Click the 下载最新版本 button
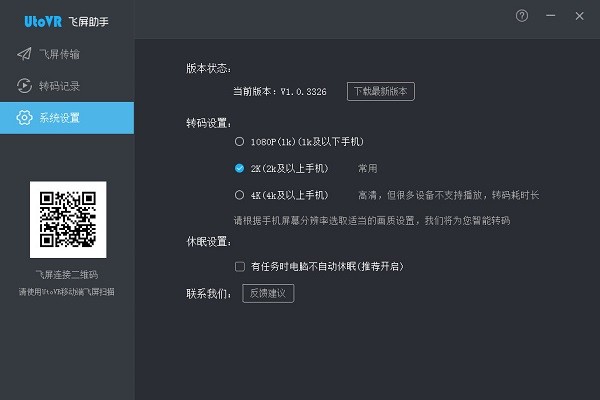Viewport: 600px width, 400px height. point(380,92)
